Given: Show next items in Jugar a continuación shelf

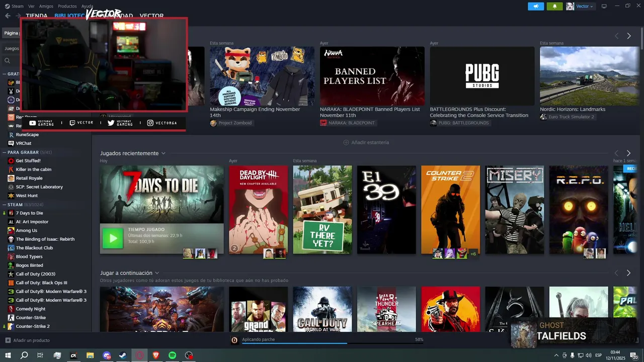Looking at the screenshot, I should pos(628,273).
